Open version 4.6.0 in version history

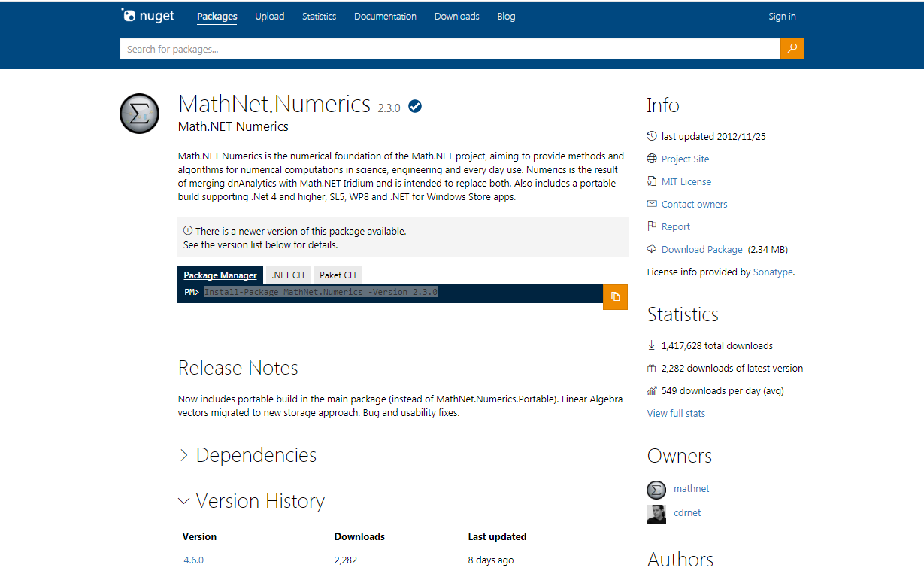coord(193,560)
